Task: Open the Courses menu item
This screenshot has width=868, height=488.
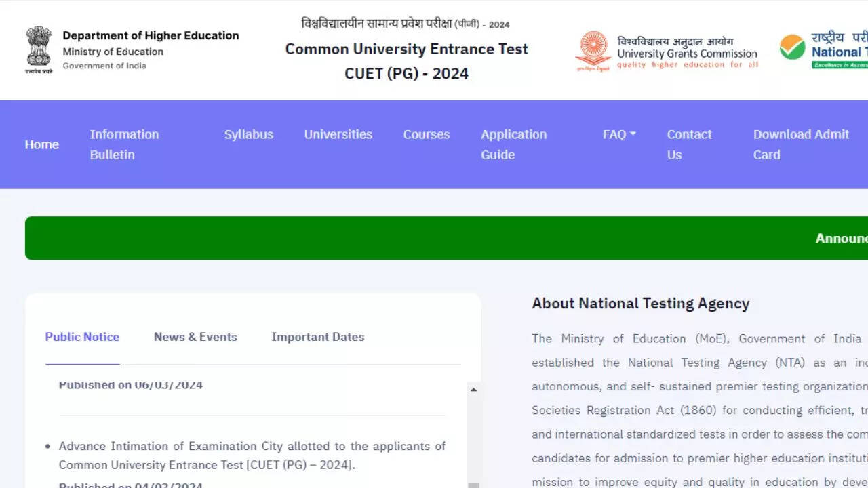Action: (426, 134)
